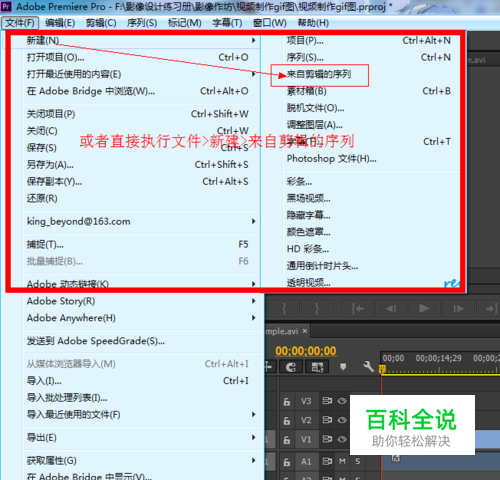Click the Premiere Pro app icon in title bar

6,6
